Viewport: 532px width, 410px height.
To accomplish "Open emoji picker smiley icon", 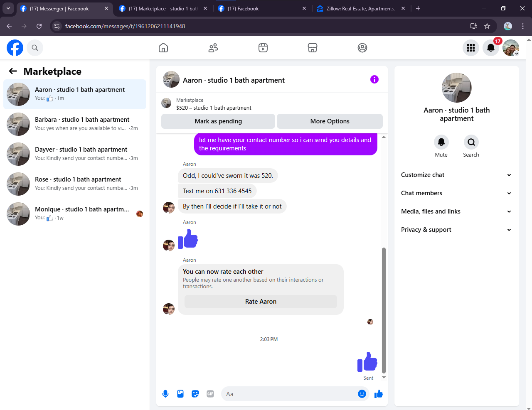I will click(362, 394).
